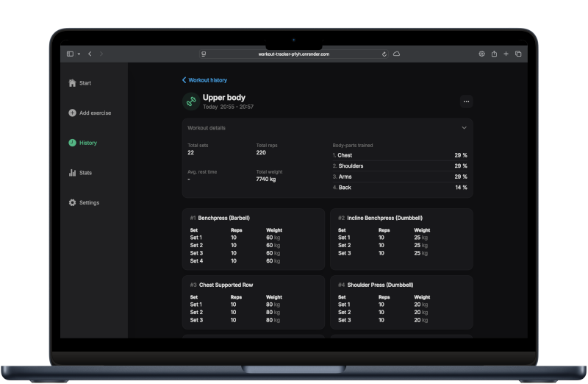The image size is (588, 384).
Task: Show tab overview icon in browser
Action: point(518,54)
